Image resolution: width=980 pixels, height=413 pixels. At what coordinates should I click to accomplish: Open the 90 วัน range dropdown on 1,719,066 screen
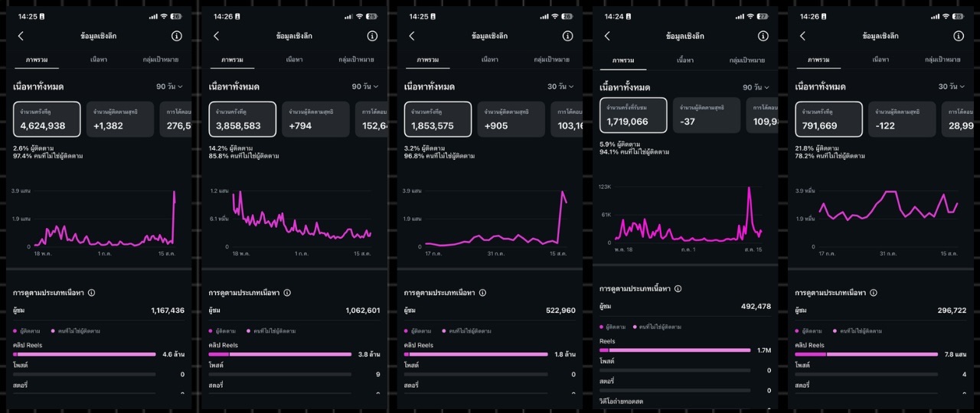click(756, 87)
